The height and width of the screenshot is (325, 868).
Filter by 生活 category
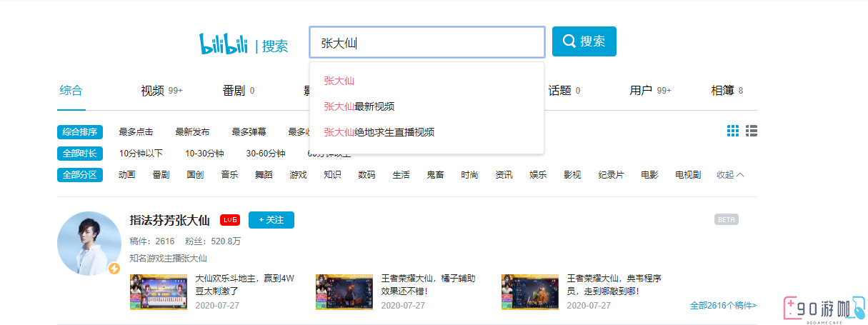tap(401, 175)
